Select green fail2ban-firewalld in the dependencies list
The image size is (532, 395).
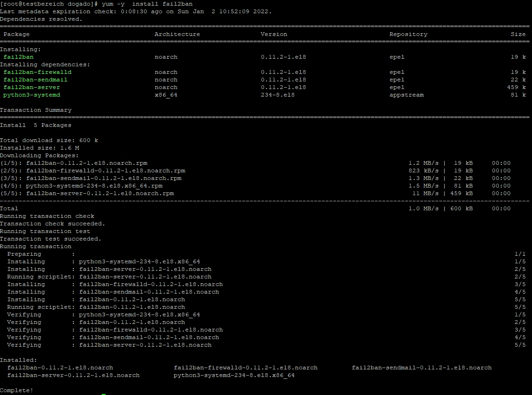37,72
